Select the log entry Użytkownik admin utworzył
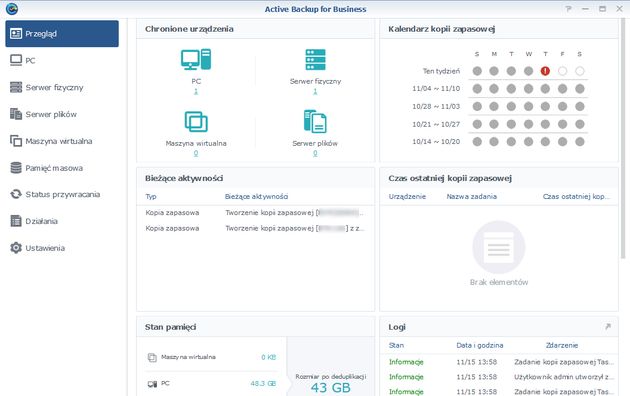 point(499,377)
